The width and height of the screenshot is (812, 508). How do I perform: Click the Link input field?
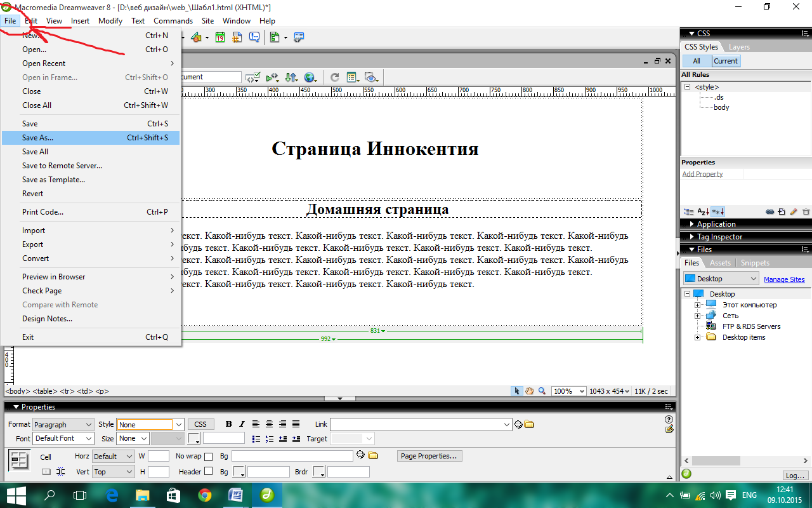point(421,424)
